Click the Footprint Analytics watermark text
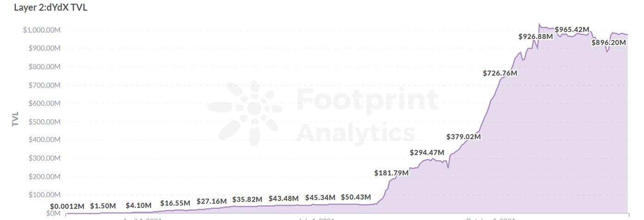 pos(366,115)
